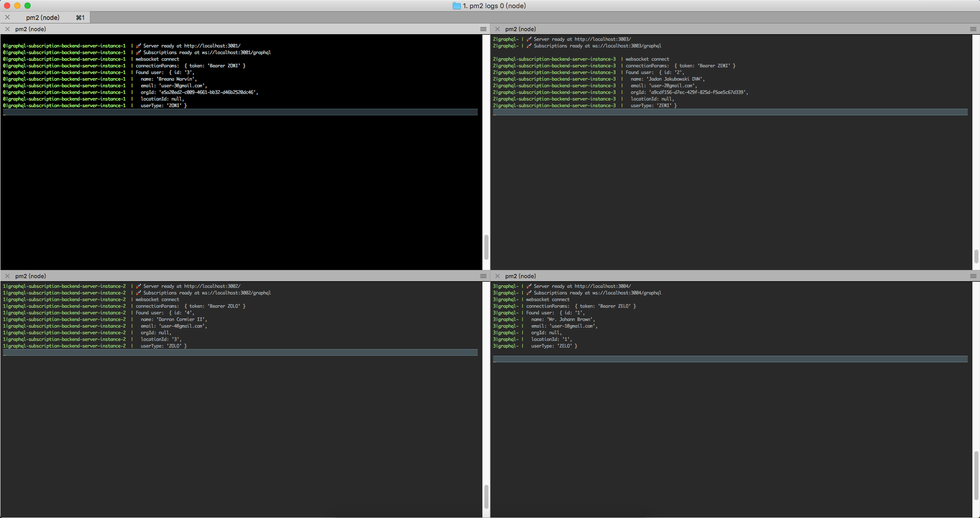Screen dimensions: 980x518
Task: Click the orgId 'a9cdf156-d7ec-429f-825d-f5ae5c67d339'
Action: 698,92
